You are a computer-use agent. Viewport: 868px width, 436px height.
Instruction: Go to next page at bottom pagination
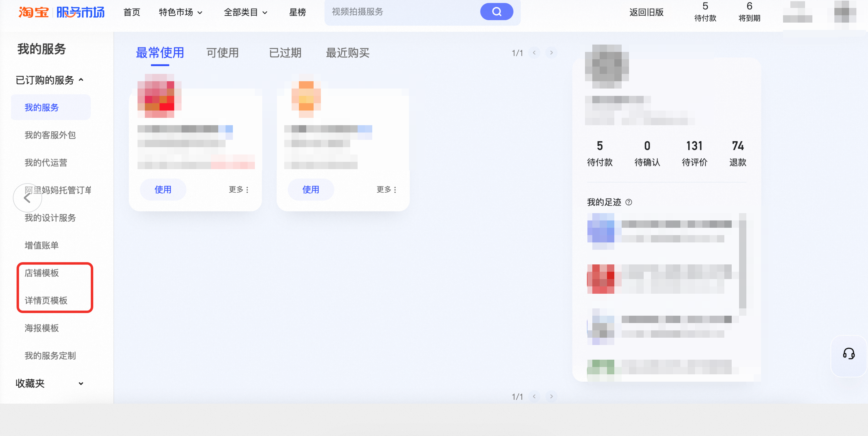(551, 396)
